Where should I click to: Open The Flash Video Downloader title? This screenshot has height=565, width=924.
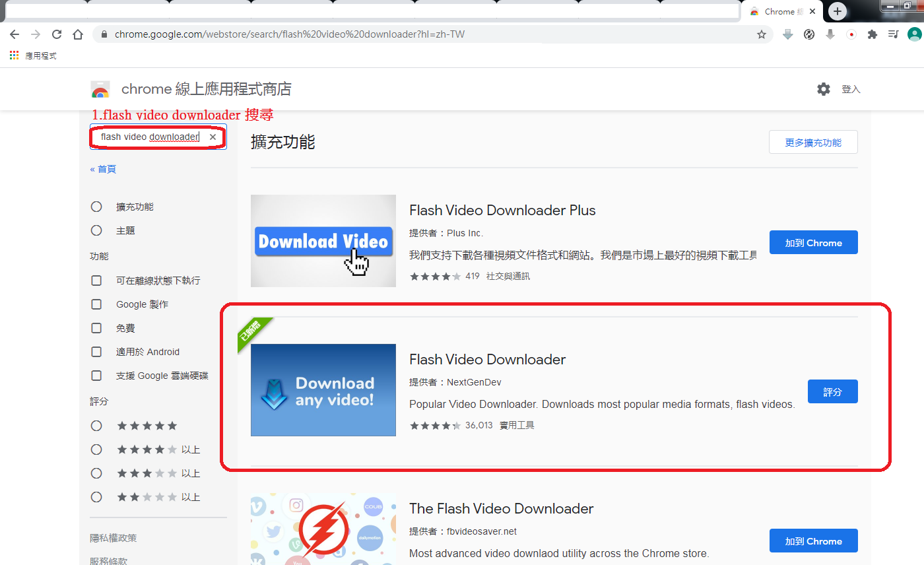pyautogui.click(x=502, y=509)
